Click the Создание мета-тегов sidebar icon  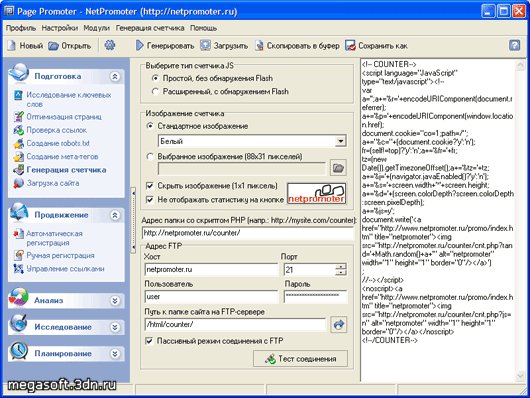(19, 157)
